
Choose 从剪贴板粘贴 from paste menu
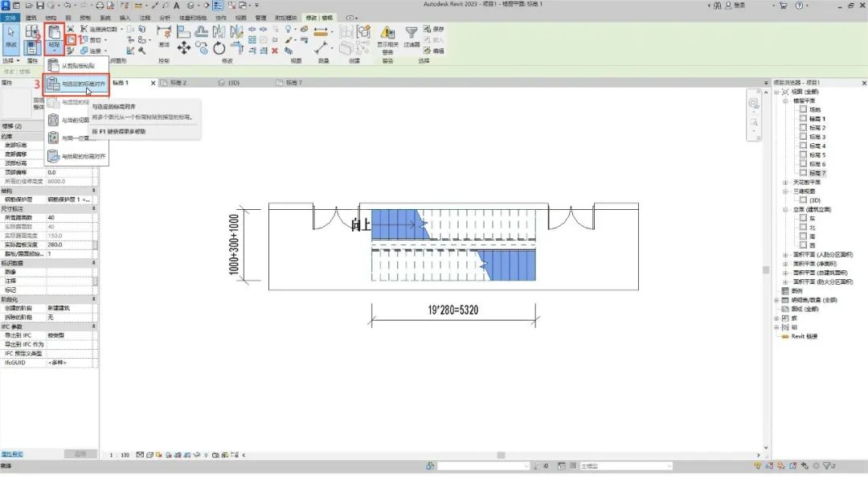[76, 65]
